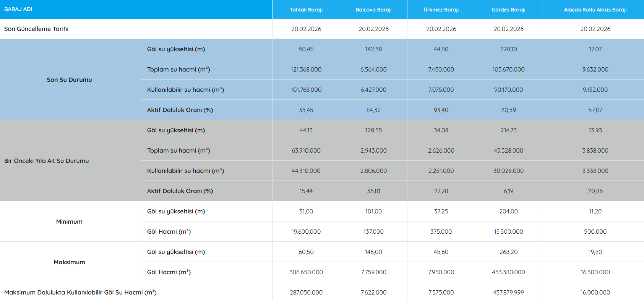Click the BARAJ ADI header label
644x301 pixels.
(x=18, y=9)
